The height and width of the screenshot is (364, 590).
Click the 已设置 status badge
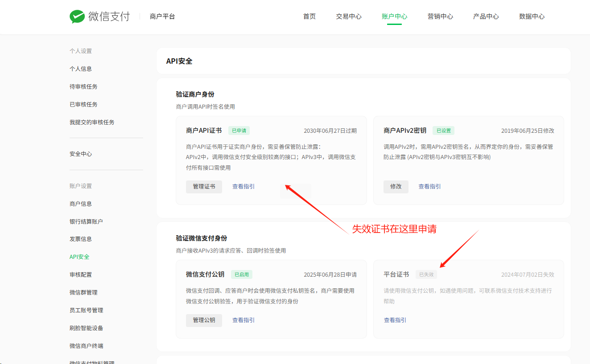[x=443, y=131]
